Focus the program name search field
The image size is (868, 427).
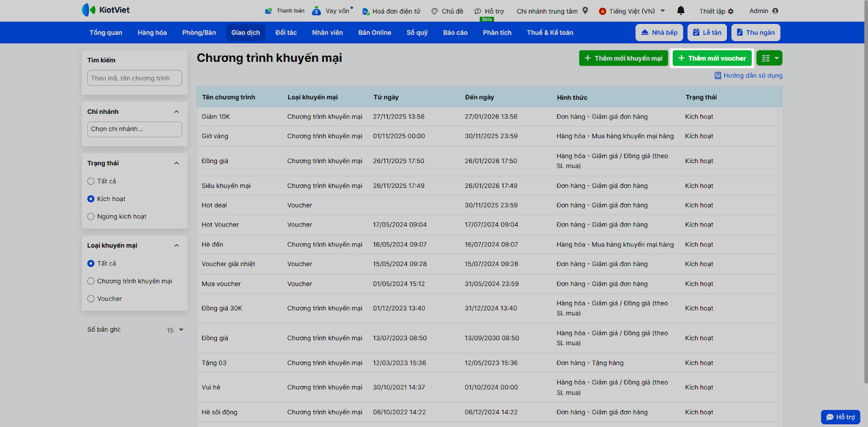coord(135,78)
